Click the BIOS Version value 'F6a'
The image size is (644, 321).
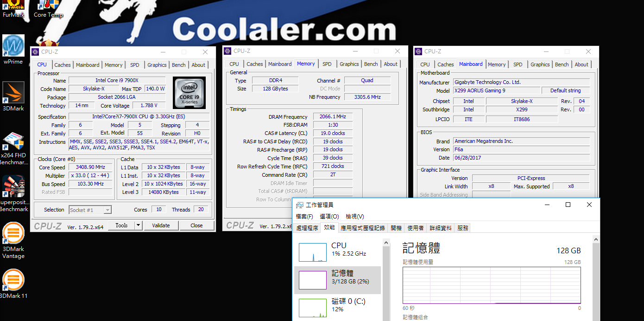pos(521,149)
